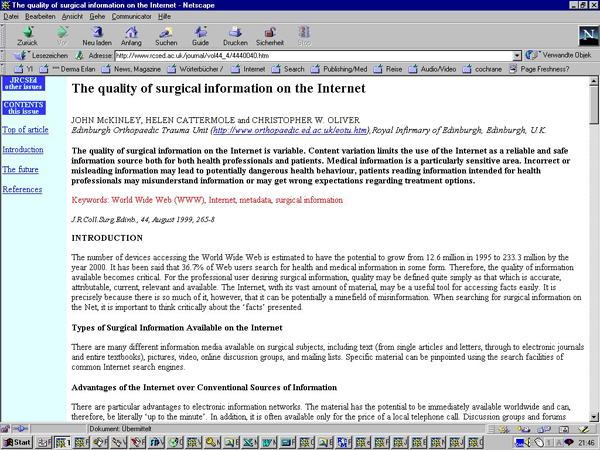Open the Sicherheit (security) info icon

click(270, 35)
